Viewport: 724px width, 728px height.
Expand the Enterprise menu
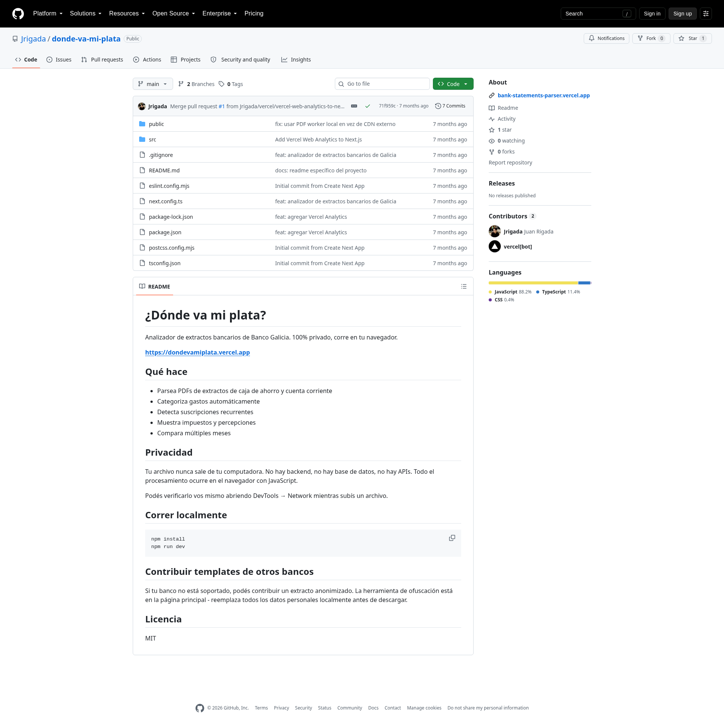219,14
